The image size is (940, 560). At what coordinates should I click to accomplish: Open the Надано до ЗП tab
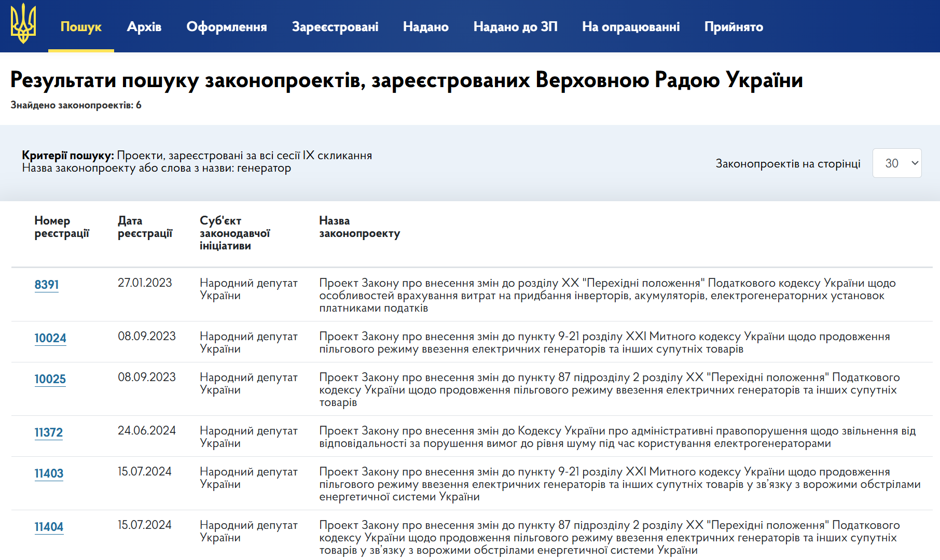click(x=515, y=27)
